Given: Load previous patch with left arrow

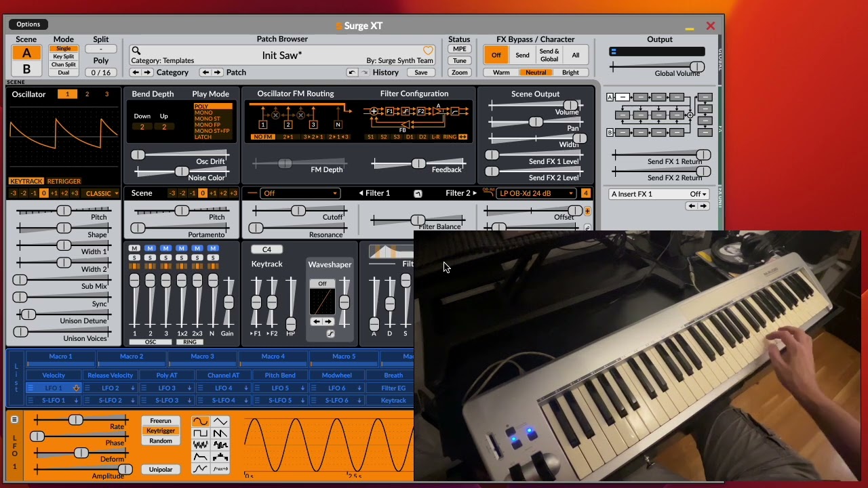Looking at the screenshot, I should (x=205, y=73).
